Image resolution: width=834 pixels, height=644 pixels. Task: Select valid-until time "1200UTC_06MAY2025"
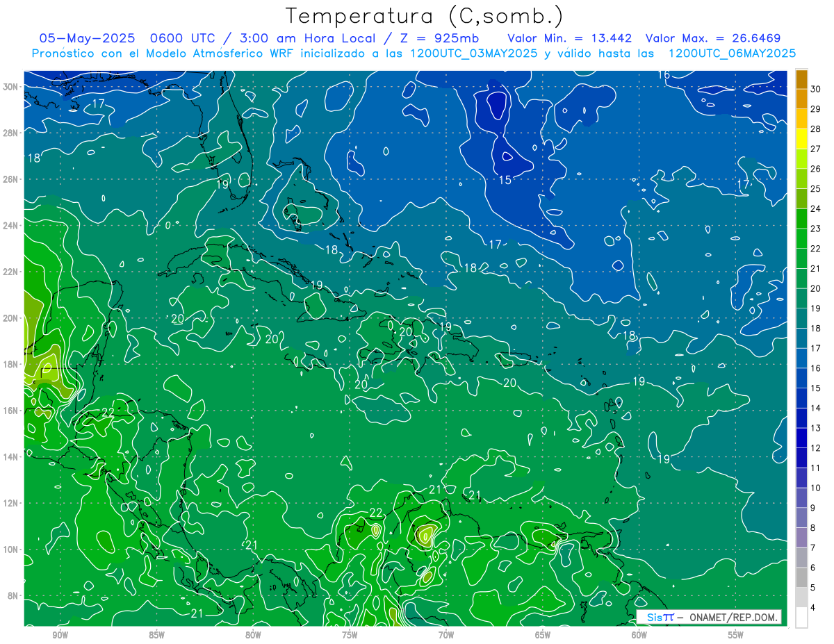tap(732, 53)
